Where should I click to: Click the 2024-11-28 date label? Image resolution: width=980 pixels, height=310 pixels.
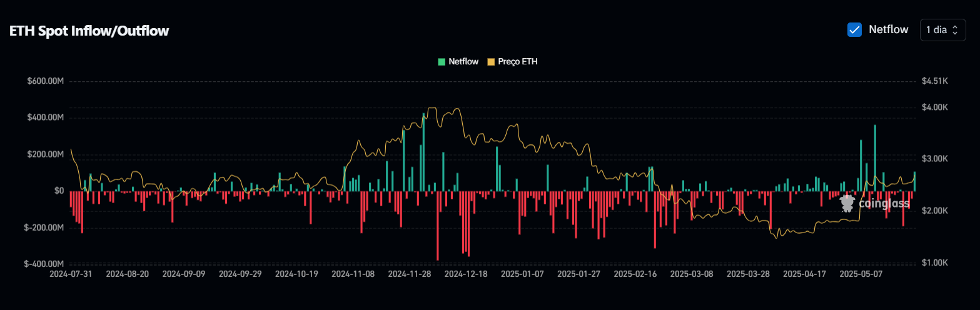pos(409,274)
